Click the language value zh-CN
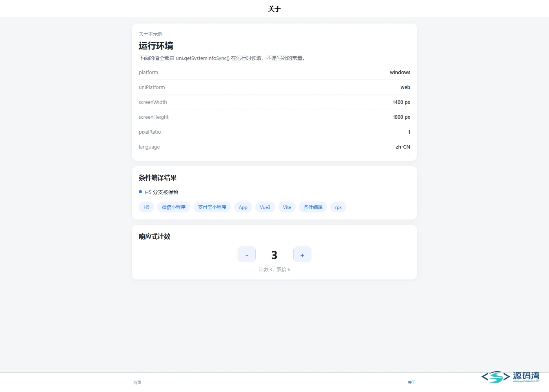Screen dimensions: 549x392 [403, 147]
